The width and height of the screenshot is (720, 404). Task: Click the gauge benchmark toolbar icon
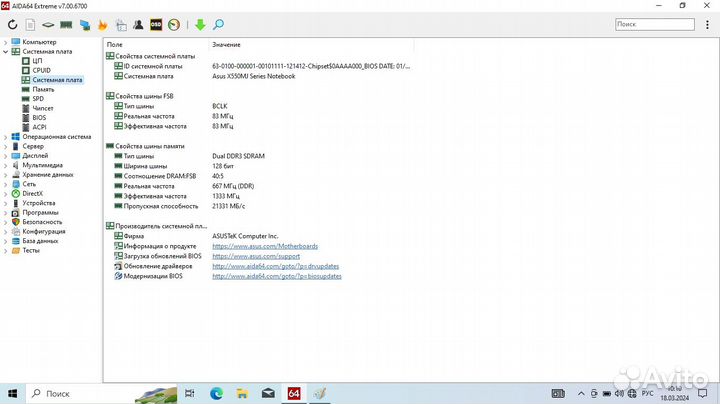(x=174, y=25)
